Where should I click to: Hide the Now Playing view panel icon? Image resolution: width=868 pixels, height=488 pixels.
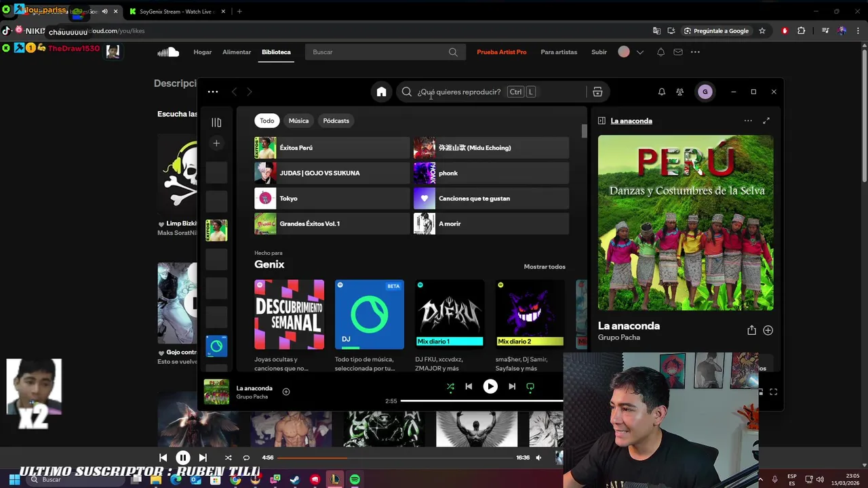(x=601, y=121)
